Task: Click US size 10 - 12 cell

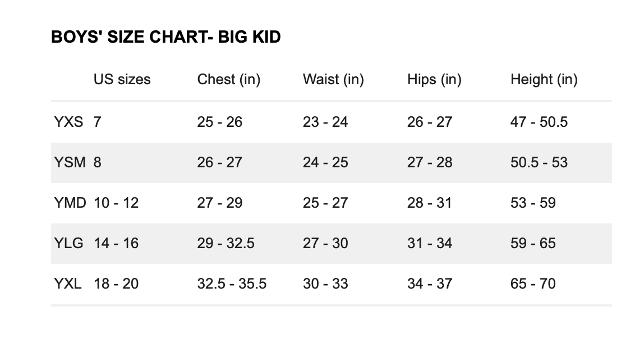Action: pos(116,203)
